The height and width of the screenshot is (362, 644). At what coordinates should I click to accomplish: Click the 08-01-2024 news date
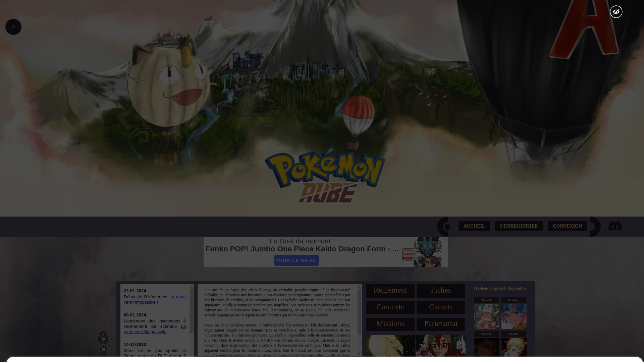tap(135, 315)
